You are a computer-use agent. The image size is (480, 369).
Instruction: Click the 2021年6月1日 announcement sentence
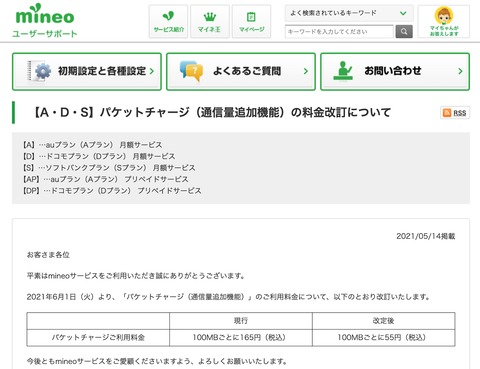229,297
